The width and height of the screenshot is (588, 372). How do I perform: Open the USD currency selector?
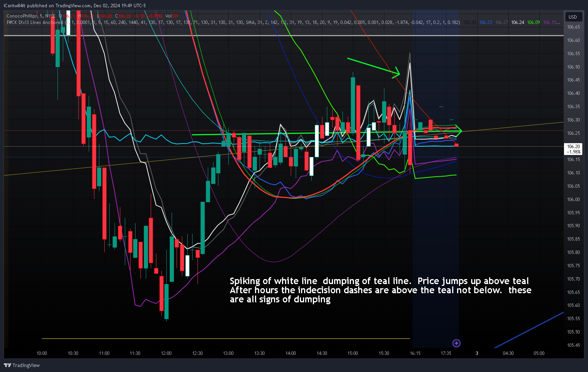tap(573, 17)
